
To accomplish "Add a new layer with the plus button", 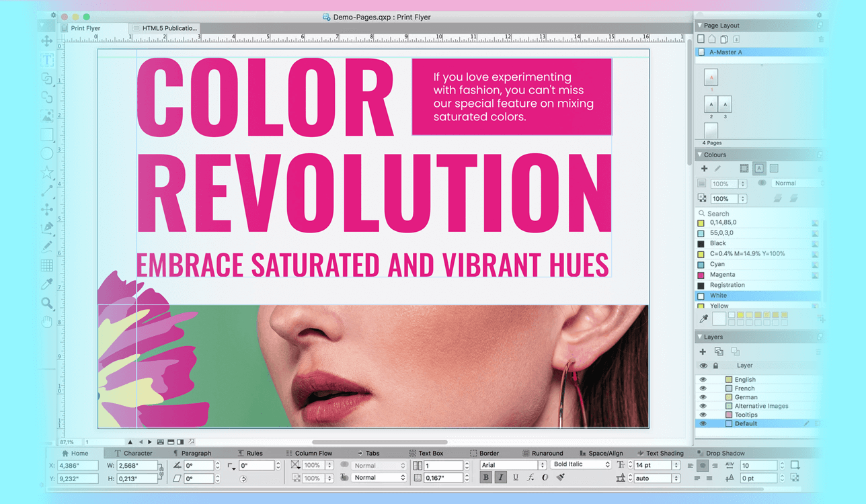I will (x=703, y=351).
